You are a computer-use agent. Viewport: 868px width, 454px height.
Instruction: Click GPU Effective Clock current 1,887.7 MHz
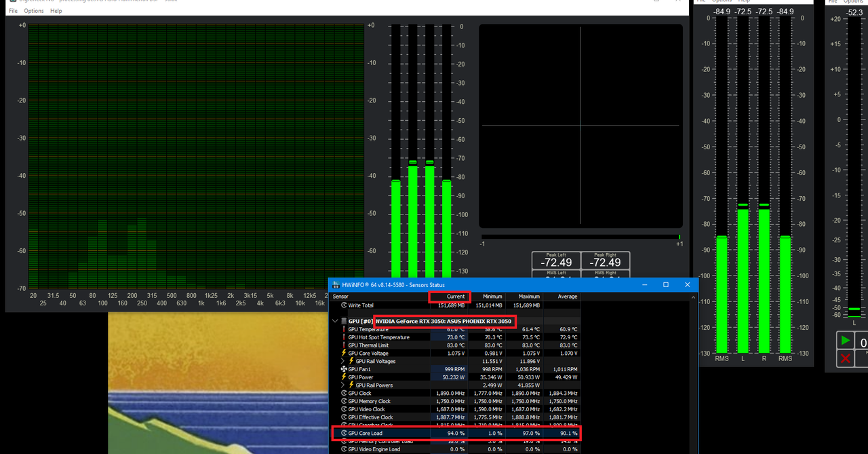pyautogui.click(x=451, y=417)
